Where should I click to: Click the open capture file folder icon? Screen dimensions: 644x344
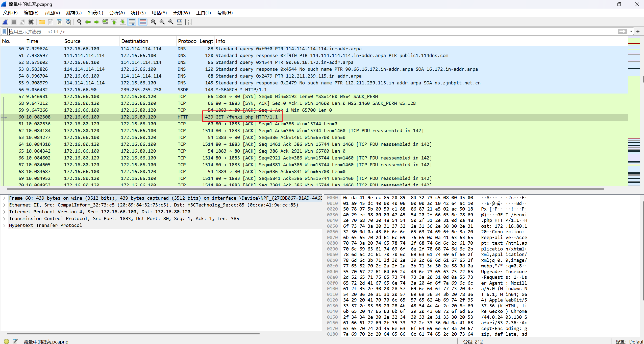click(42, 22)
